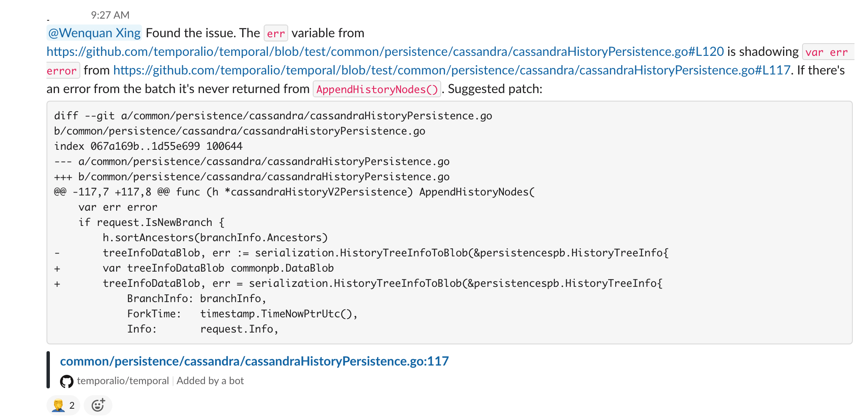Click the AppendHistoryNodes() inline code

377,89
